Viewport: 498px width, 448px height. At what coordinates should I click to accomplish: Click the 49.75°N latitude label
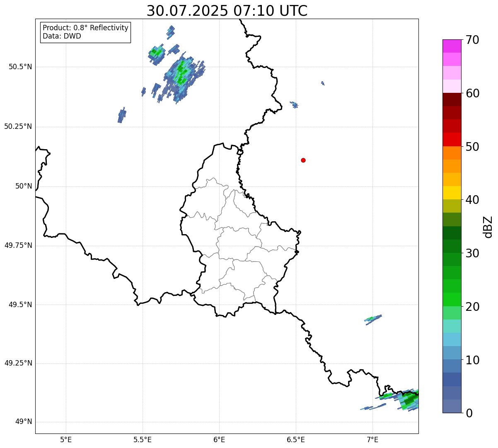coord(18,245)
